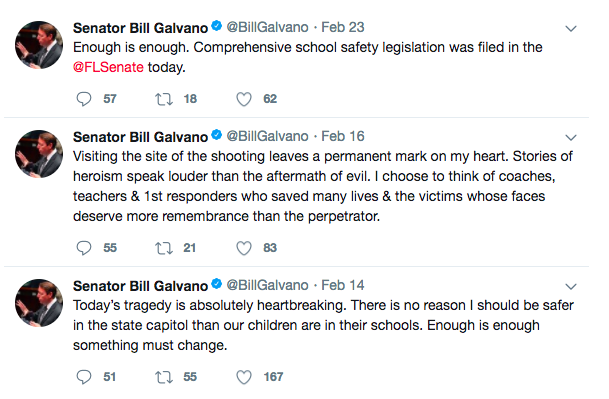Reply to the Feb 16 tweet
This screenshot has width=609, height=399.
[x=84, y=248]
